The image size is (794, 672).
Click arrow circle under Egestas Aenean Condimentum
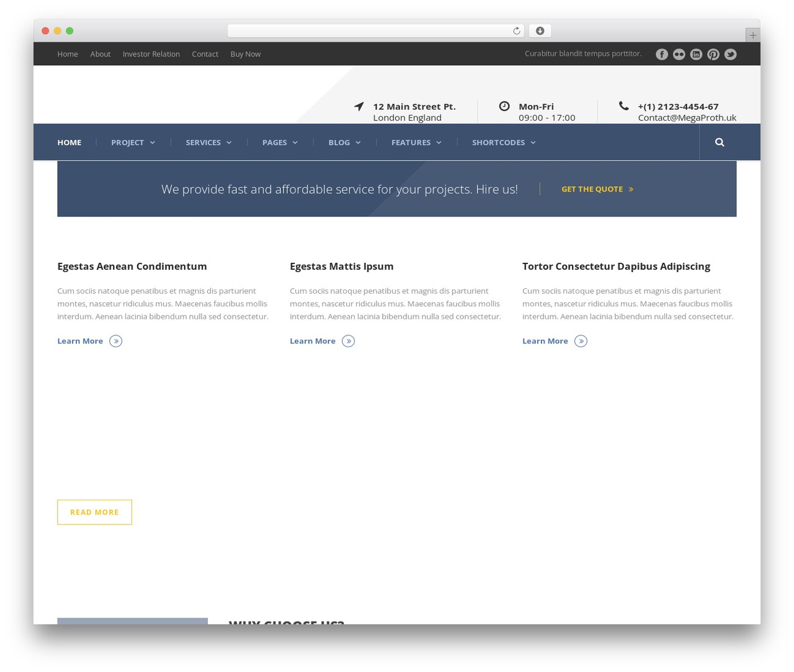pos(116,341)
